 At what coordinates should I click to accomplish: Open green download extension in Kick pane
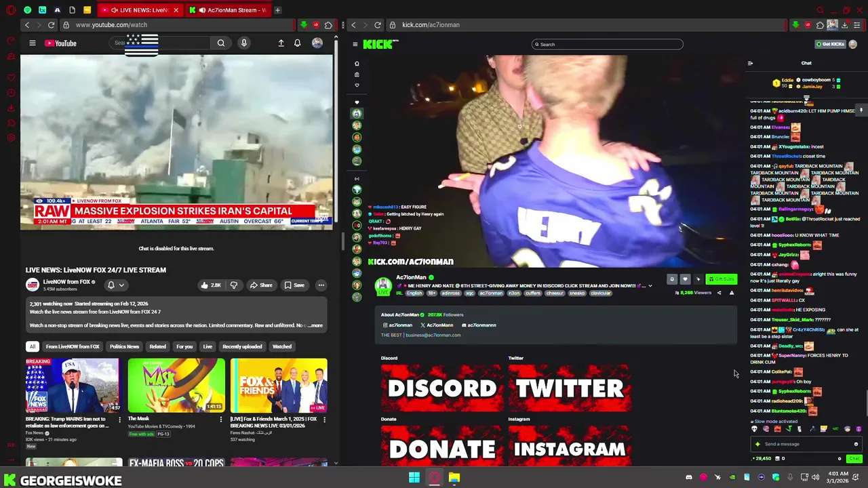pyautogui.click(x=795, y=25)
